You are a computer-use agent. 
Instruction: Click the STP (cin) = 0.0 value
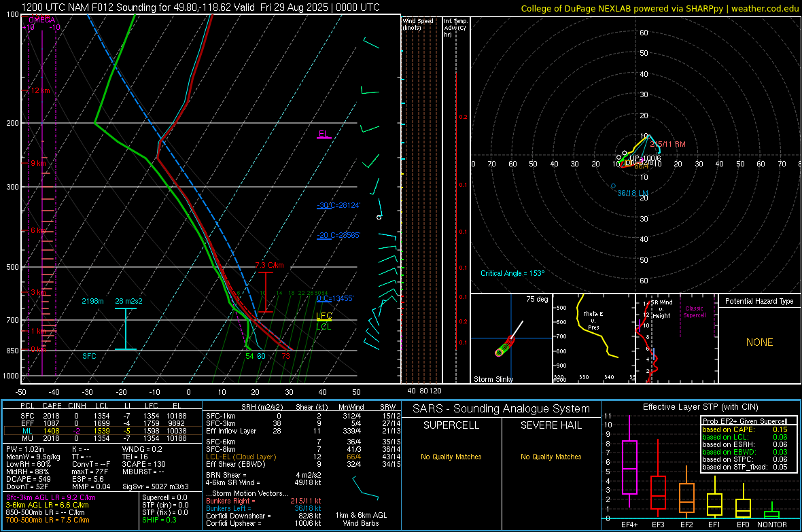coord(165,505)
